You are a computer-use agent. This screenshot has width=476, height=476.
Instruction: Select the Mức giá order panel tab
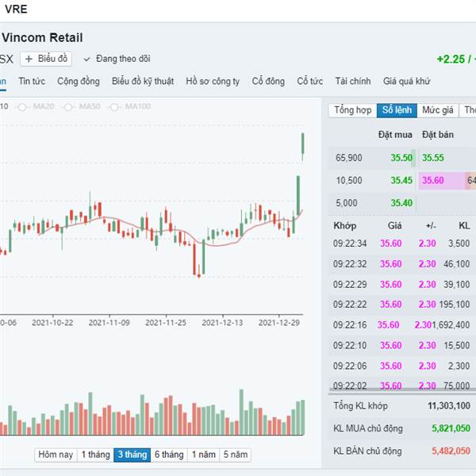coord(438,110)
